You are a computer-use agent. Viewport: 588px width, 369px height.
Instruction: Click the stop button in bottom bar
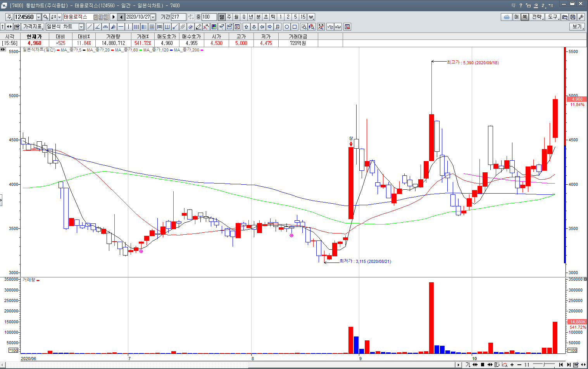click(483, 365)
